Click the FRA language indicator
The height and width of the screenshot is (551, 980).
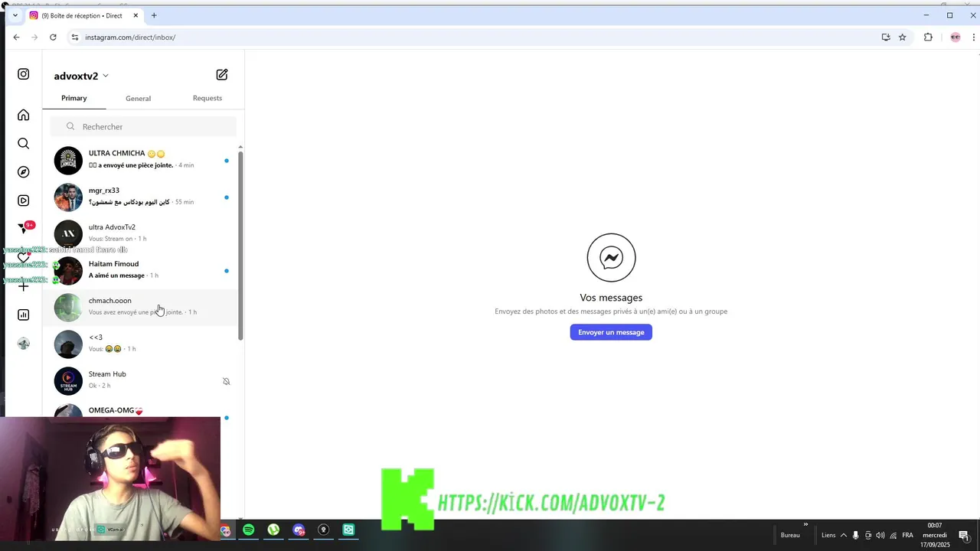click(x=907, y=535)
